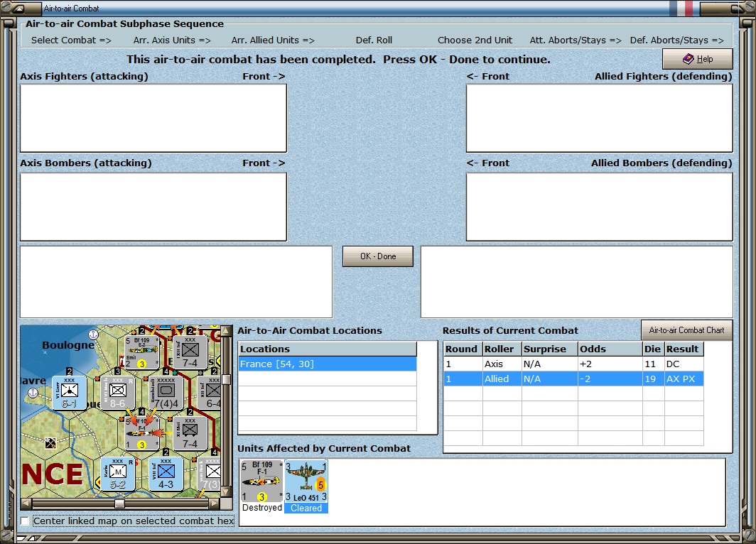Click the die value 19 cell
This screenshot has width=756, height=544.
coord(653,379)
